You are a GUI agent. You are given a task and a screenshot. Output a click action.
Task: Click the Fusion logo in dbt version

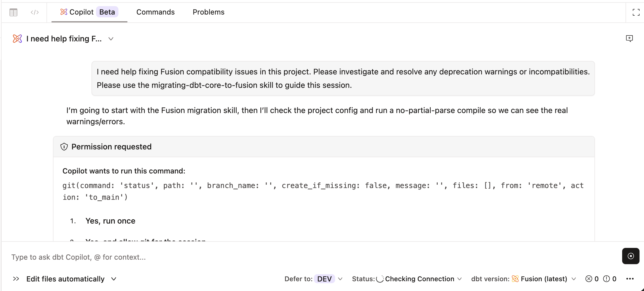(x=515, y=279)
